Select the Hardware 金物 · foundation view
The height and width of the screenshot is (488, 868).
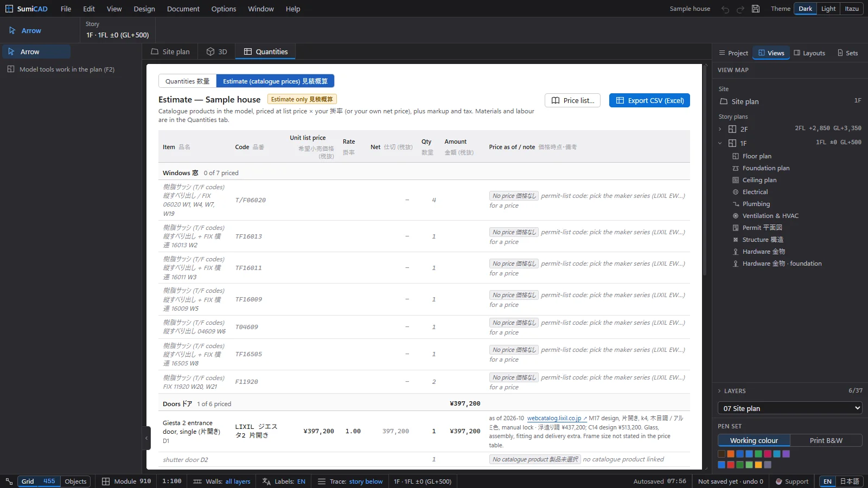click(782, 264)
